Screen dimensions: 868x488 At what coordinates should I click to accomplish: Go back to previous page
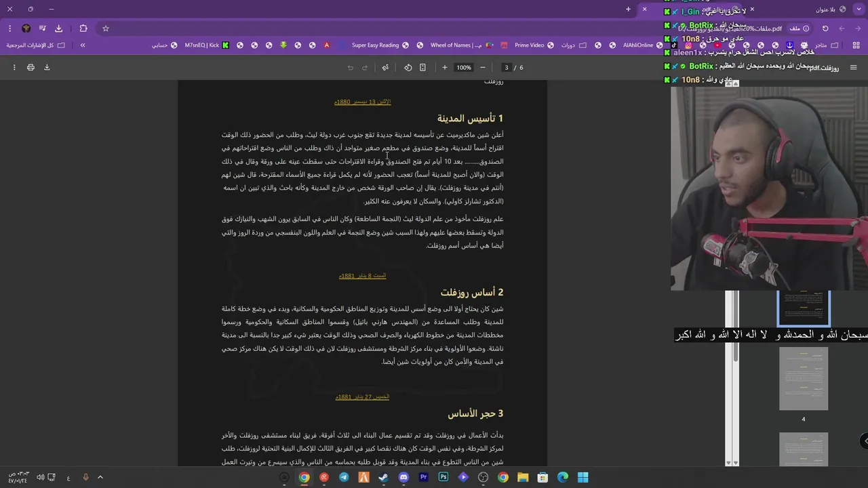(x=858, y=28)
